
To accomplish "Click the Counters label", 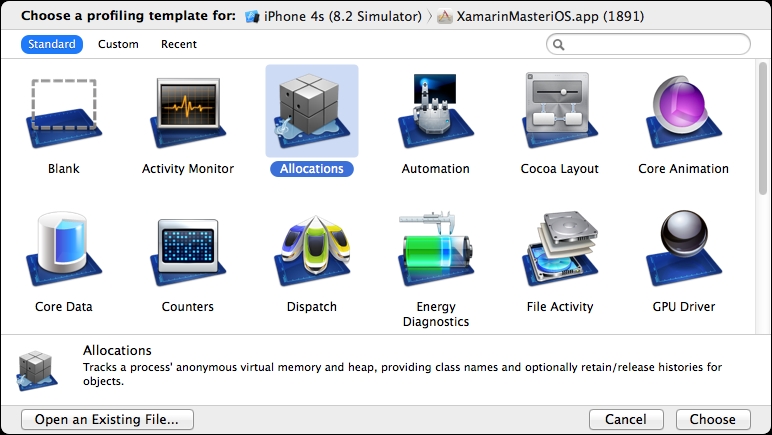I will coord(188,307).
